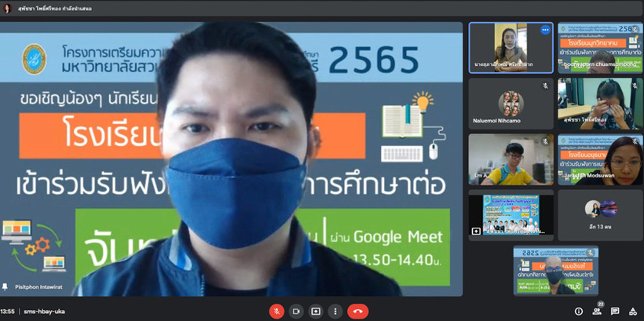644x321 pixels.
Task: Click the pin icon beside Pisitphon Intawirat
Action: 5,287
